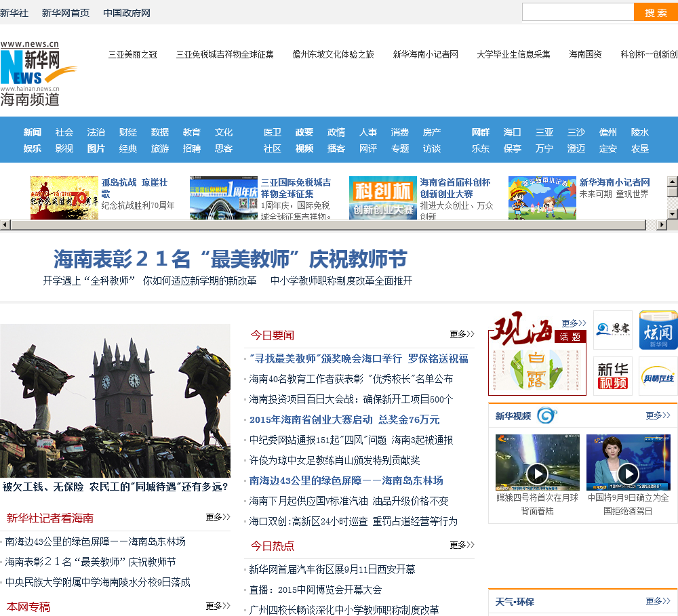Viewport: 678px width, 616px height.
Task: Select 三亚 in the navigation bar
Action: (544, 132)
